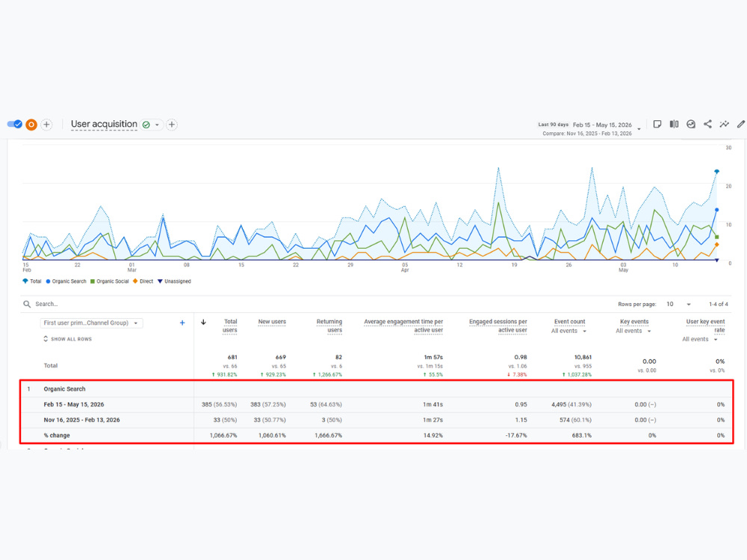Image resolution: width=747 pixels, height=560 pixels.
Task: Add filter using plus after report title
Action: (172, 125)
